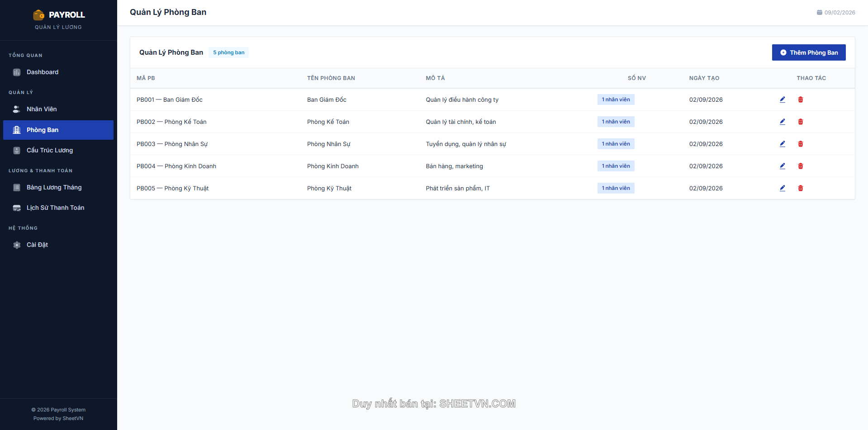The width and height of the screenshot is (868, 430).
Task: Click the trash icon for PB005
Action: click(800, 188)
